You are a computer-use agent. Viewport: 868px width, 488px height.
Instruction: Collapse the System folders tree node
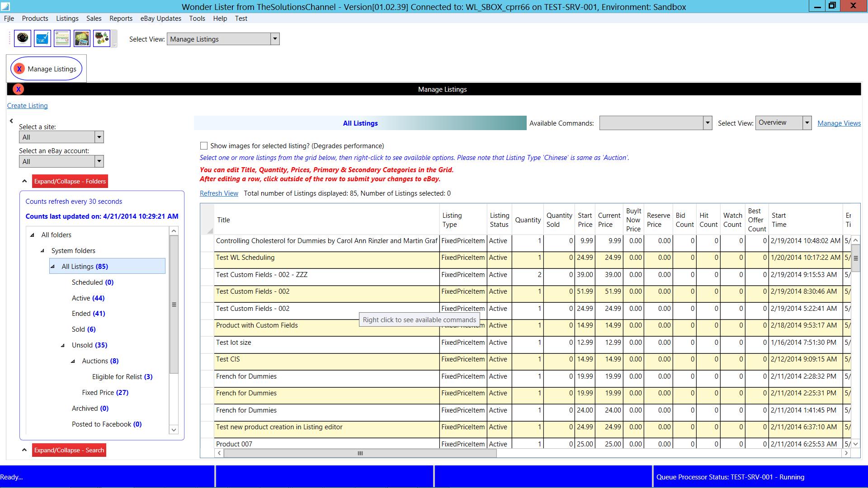42,251
